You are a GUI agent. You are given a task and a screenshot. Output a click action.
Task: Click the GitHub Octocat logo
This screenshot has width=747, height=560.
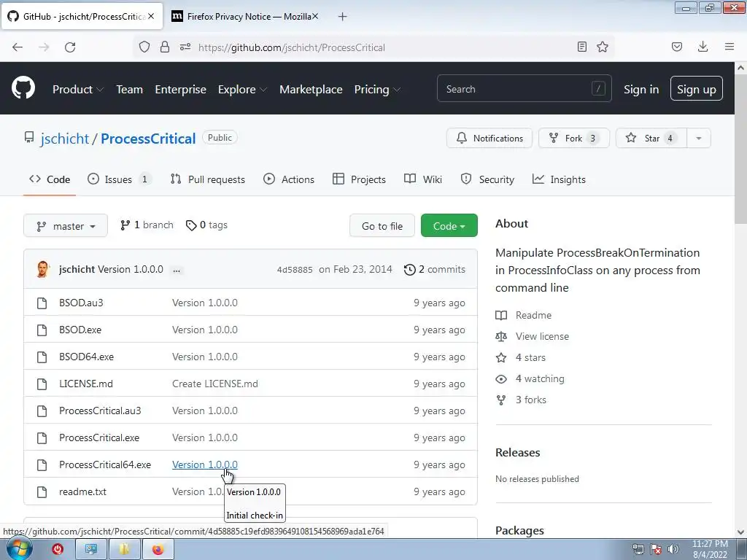coord(23,88)
